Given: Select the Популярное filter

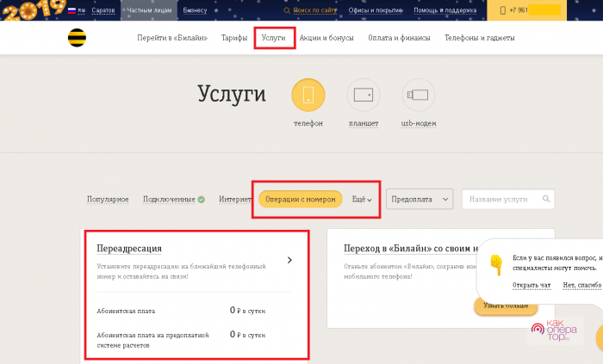Looking at the screenshot, I should click(x=108, y=200).
